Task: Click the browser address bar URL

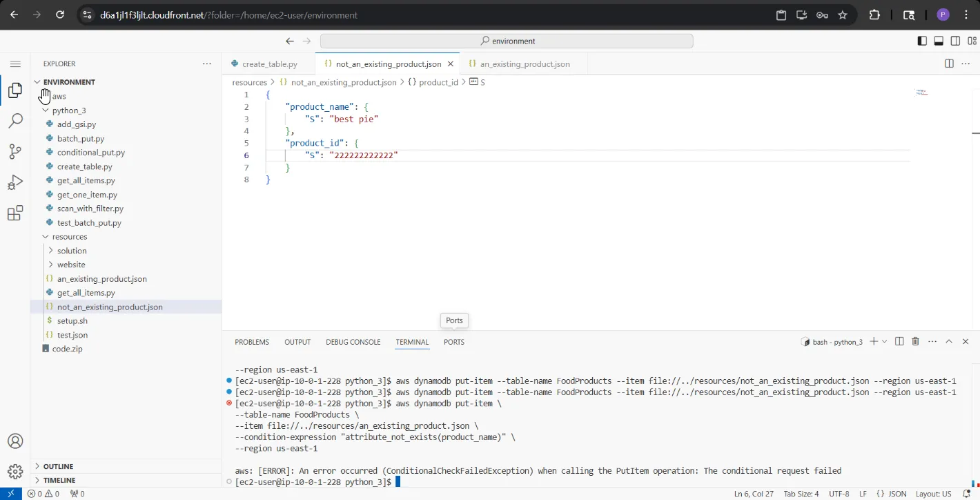Action: coord(228,15)
